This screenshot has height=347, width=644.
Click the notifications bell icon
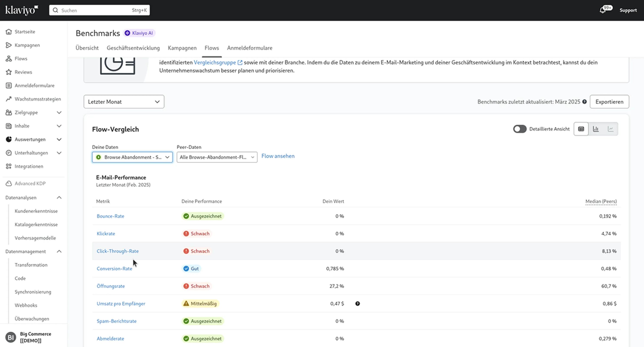(x=603, y=10)
